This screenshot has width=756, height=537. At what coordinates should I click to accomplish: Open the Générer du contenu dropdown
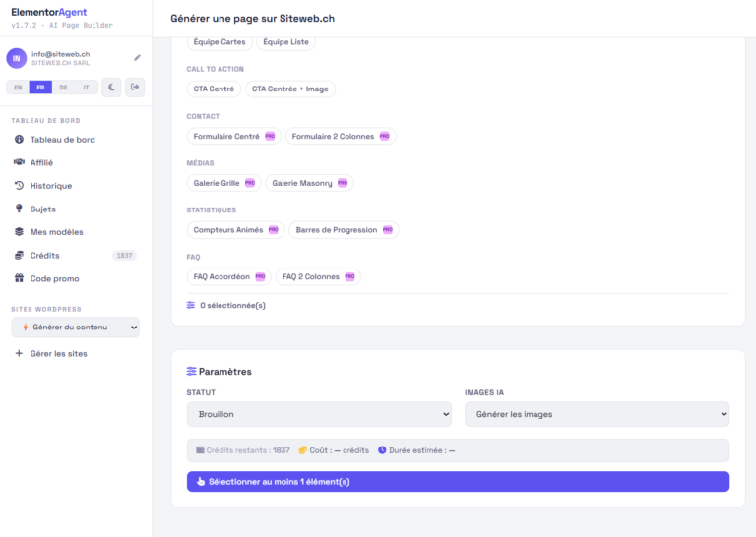click(x=75, y=327)
